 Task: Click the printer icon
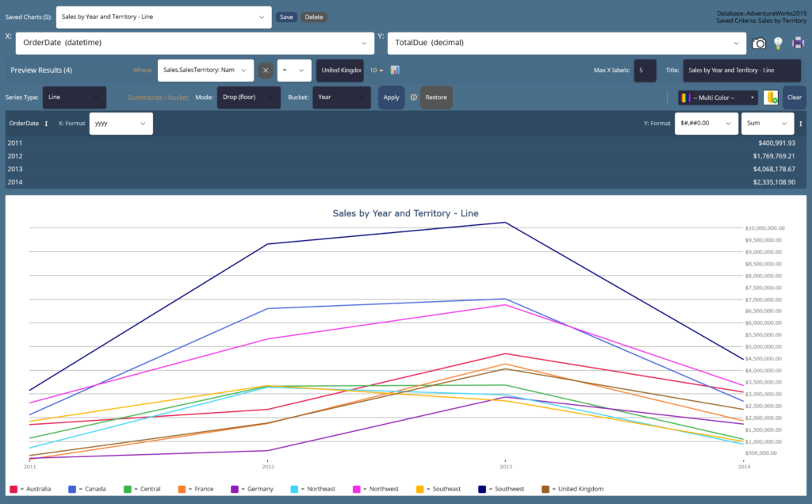[798, 43]
